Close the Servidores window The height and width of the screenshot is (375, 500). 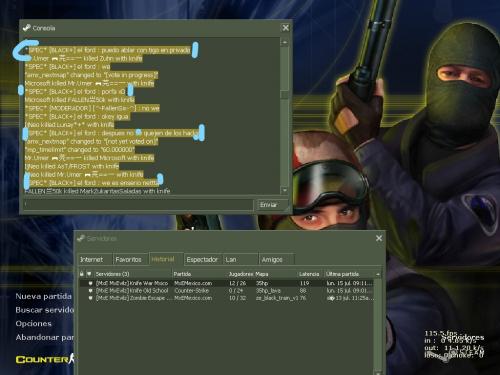379,238
